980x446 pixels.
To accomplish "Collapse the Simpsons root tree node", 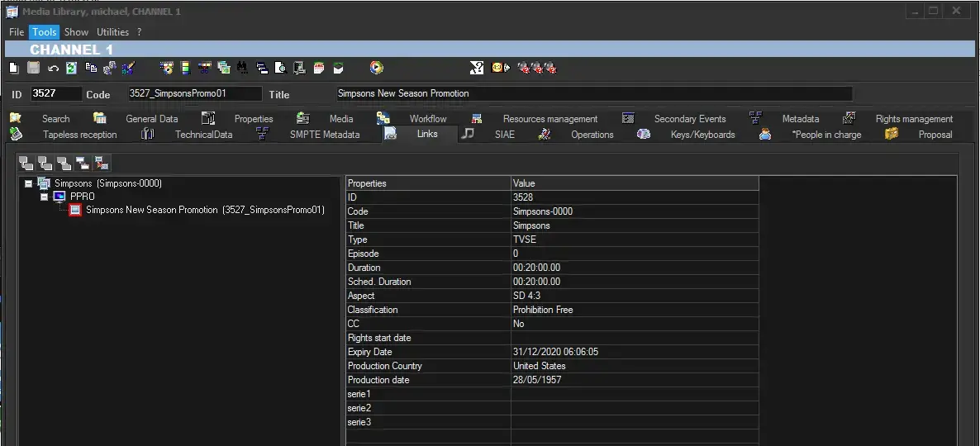I will pos(29,183).
